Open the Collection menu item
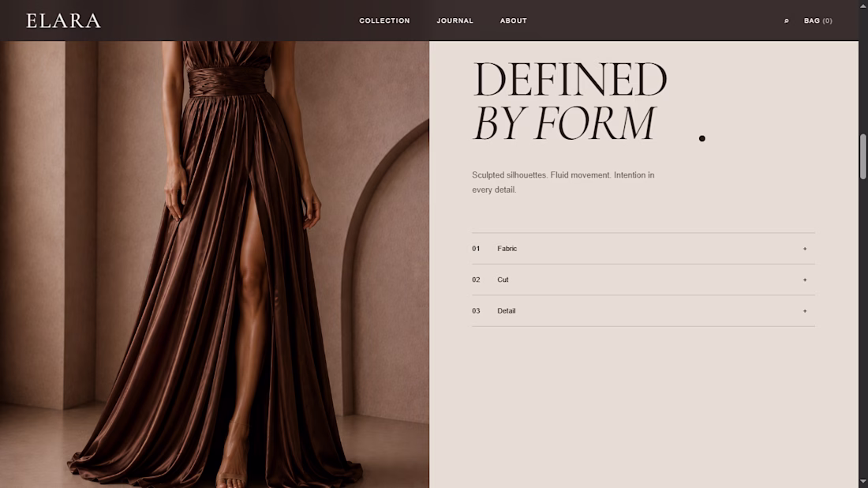Screen dimensions: 868x488 (x=384, y=21)
